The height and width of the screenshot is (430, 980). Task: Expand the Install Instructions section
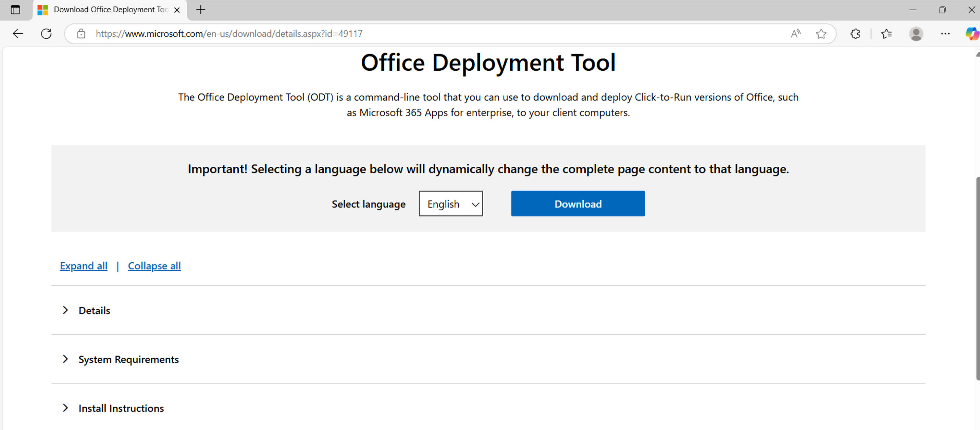pos(488,408)
